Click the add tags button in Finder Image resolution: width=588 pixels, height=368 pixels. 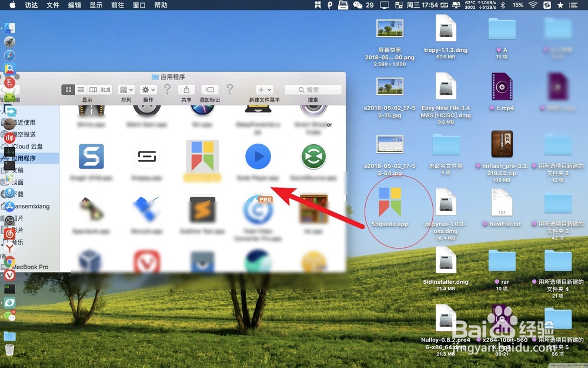(210, 89)
